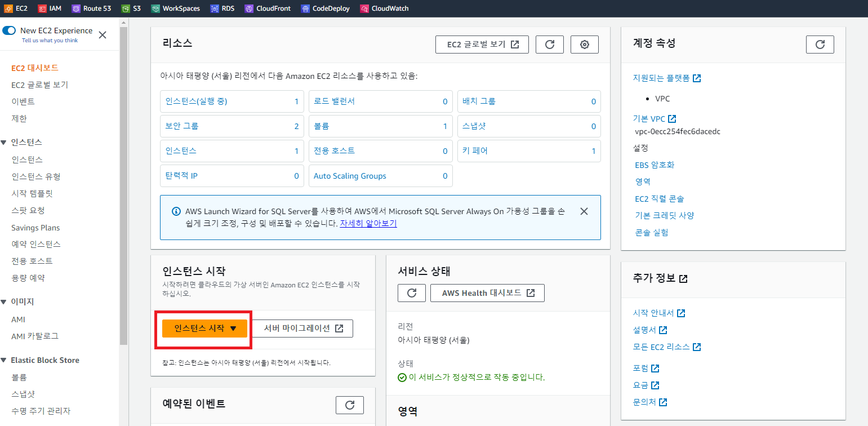Image resolution: width=868 pixels, height=426 pixels.
Task: Open the EC2 service shortcut
Action: tap(16, 8)
